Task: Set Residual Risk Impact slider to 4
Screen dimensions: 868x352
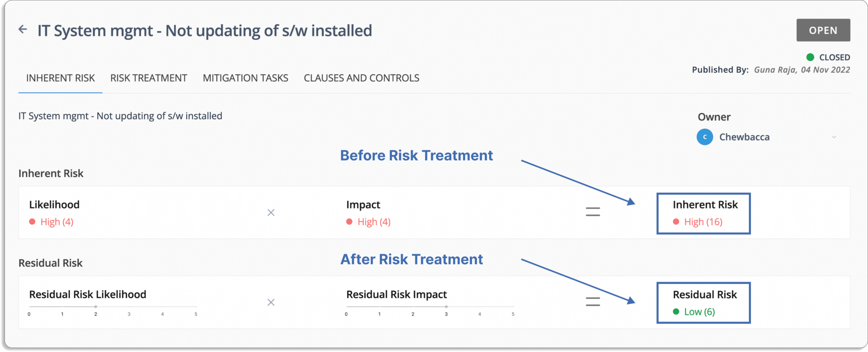Action: click(x=480, y=307)
